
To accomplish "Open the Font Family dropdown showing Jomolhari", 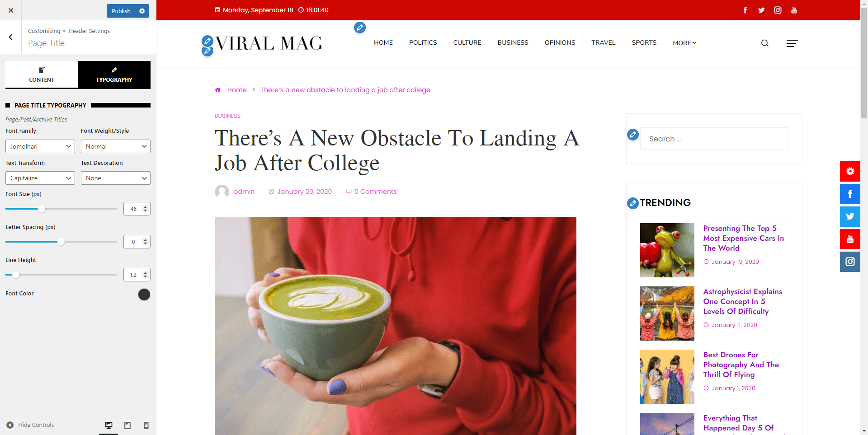I will tap(40, 146).
